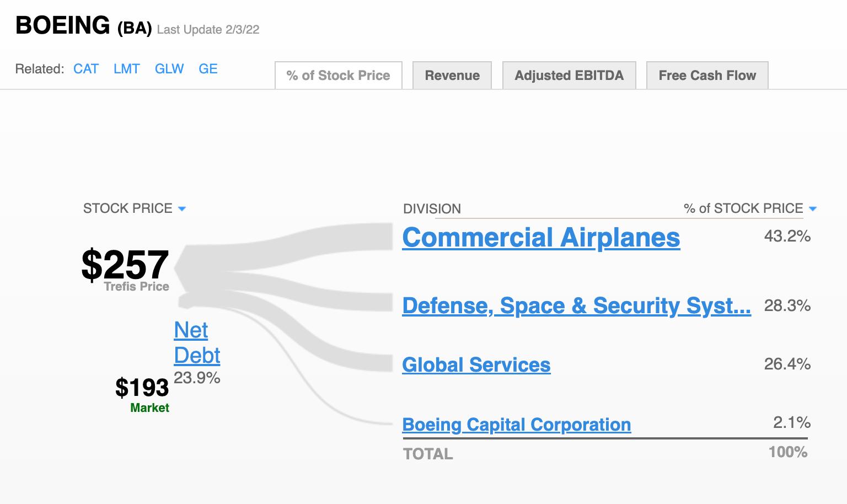The height and width of the screenshot is (504, 847).
Task: Click the $193 Market price value
Action: [142, 388]
